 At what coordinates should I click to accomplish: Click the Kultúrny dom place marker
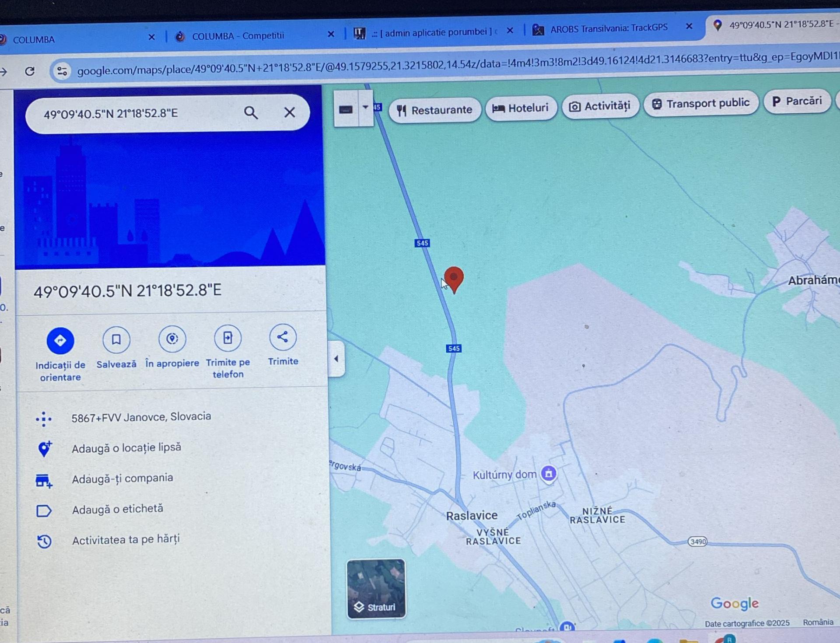(x=549, y=473)
